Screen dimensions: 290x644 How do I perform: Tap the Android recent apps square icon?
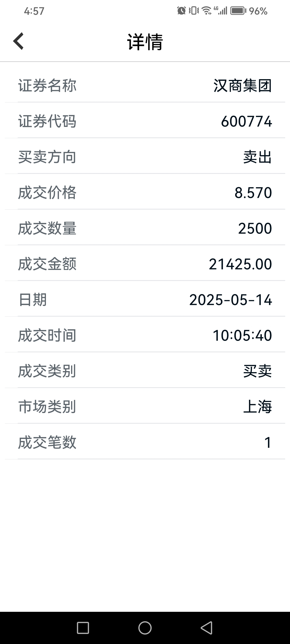pos(83,628)
